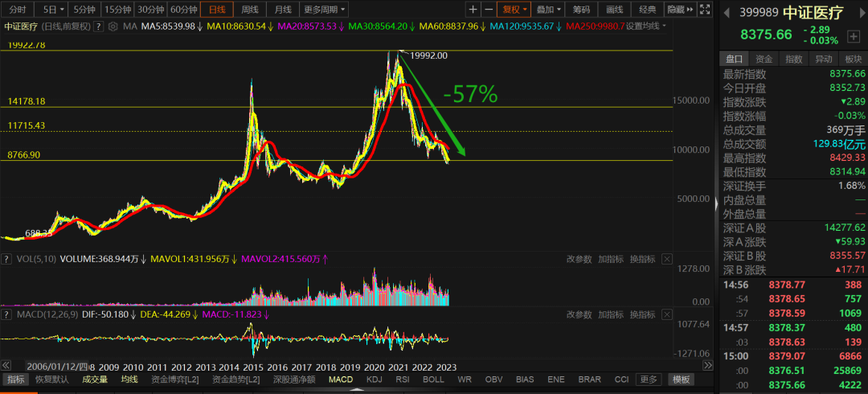Screen dimensions: 868x394
Task: Click the left double-arrow timeline scroll icon
Action: tap(6, 366)
